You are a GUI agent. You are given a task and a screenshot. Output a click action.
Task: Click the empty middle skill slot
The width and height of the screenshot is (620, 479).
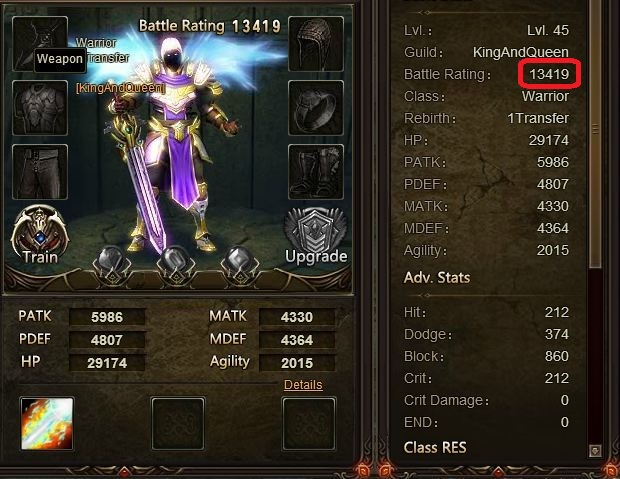(x=178, y=424)
